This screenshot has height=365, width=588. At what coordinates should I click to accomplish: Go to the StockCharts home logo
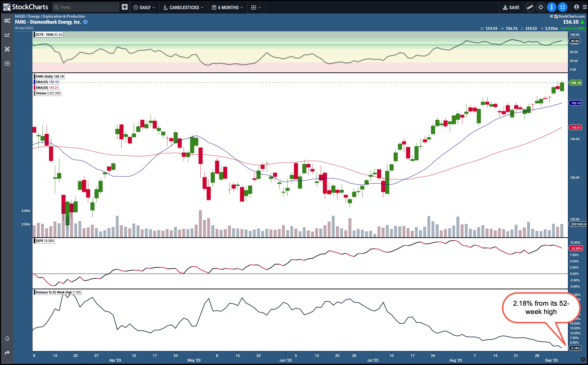click(x=26, y=7)
